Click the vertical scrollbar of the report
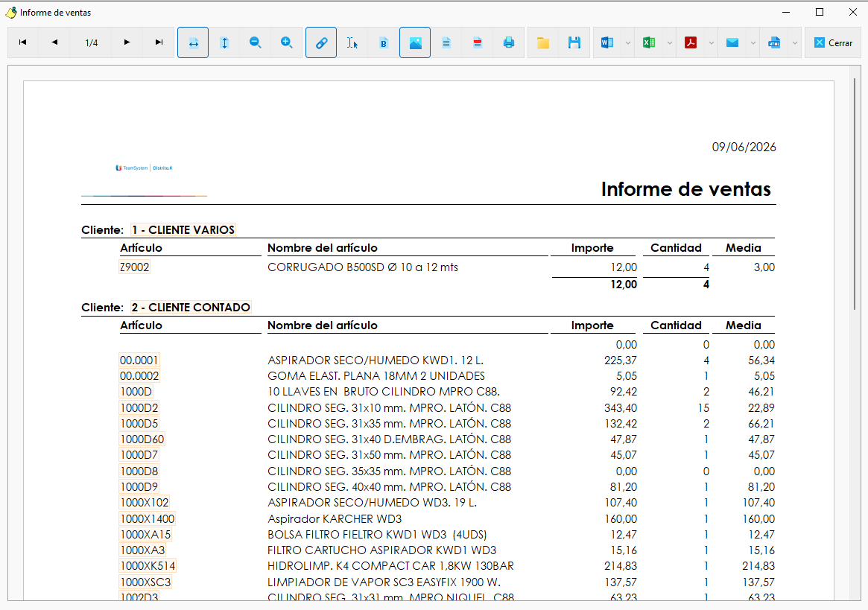This screenshot has height=610, width=868. [x=855, y=194]
